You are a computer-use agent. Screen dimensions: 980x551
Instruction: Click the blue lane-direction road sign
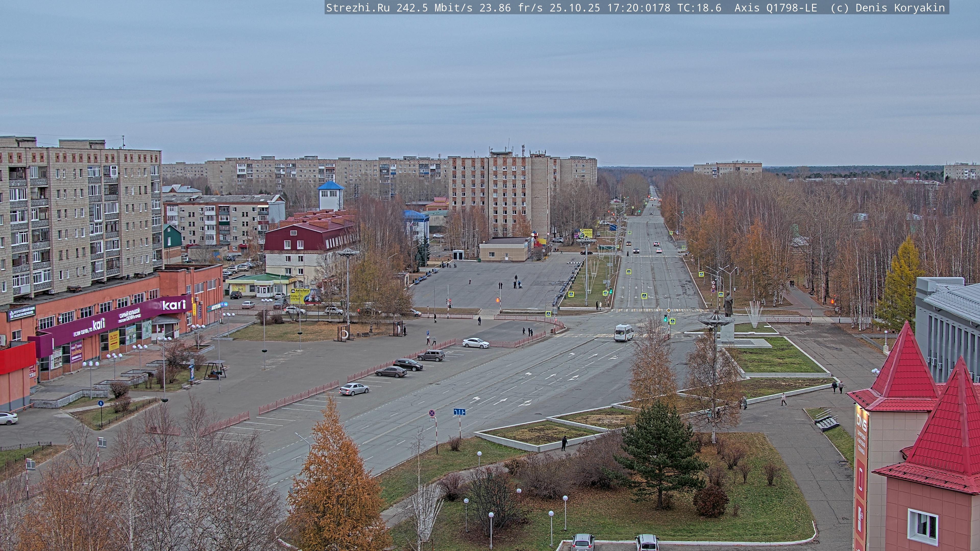pos(459,412)
